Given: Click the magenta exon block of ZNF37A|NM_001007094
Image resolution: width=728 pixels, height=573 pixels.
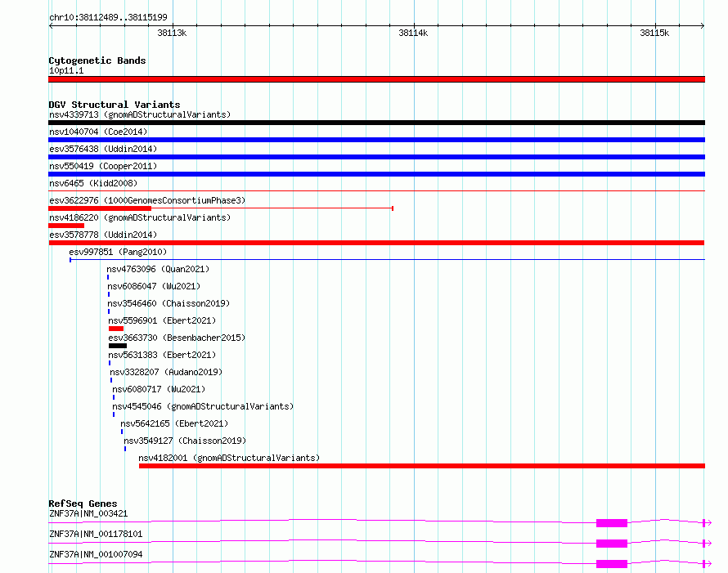Looking at the screenshot, I should tap(612, 564).
